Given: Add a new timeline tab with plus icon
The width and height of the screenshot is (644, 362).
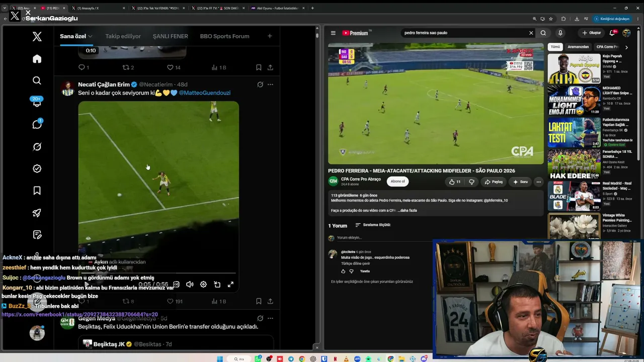Looking at the screenshot, I should (x=270, y=36).
